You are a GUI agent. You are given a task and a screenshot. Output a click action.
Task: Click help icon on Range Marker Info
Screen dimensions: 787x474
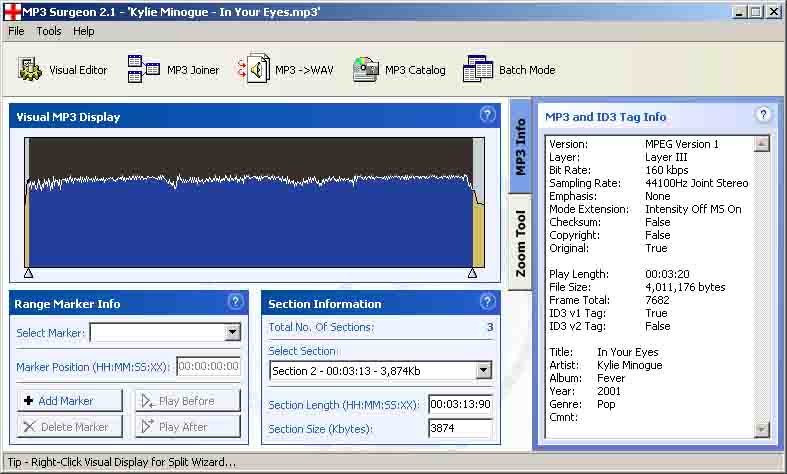pos(235,301)
